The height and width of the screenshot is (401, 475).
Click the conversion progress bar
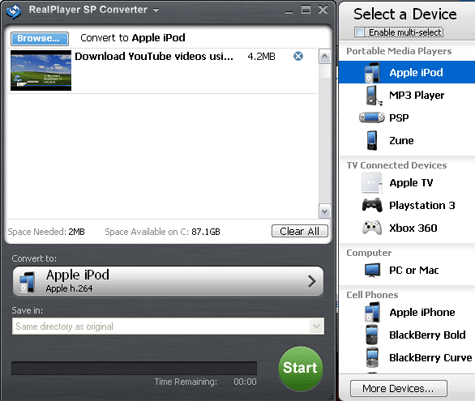click(x=134, y=368)
